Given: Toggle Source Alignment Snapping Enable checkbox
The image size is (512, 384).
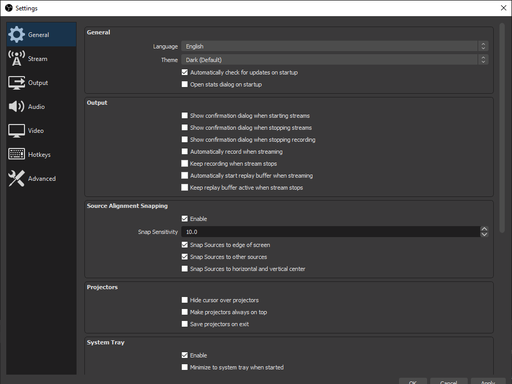Looking at the screenshot, I should click(185, 219).
